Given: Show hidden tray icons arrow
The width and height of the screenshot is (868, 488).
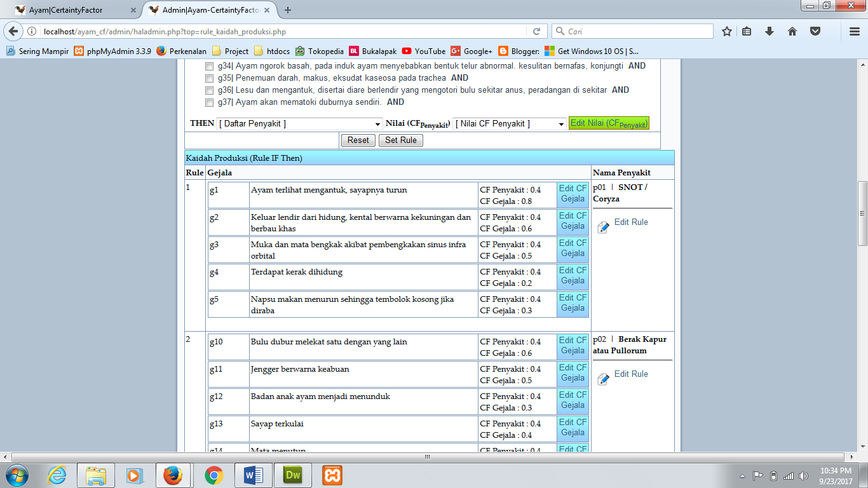Looking at the screenshot, I should click(742, 476).
